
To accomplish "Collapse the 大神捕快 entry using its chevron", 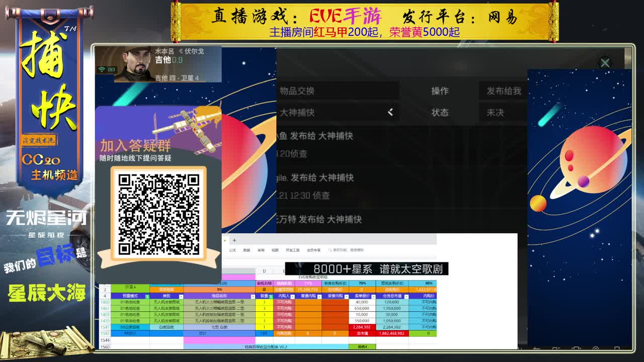I will point(391,112).
